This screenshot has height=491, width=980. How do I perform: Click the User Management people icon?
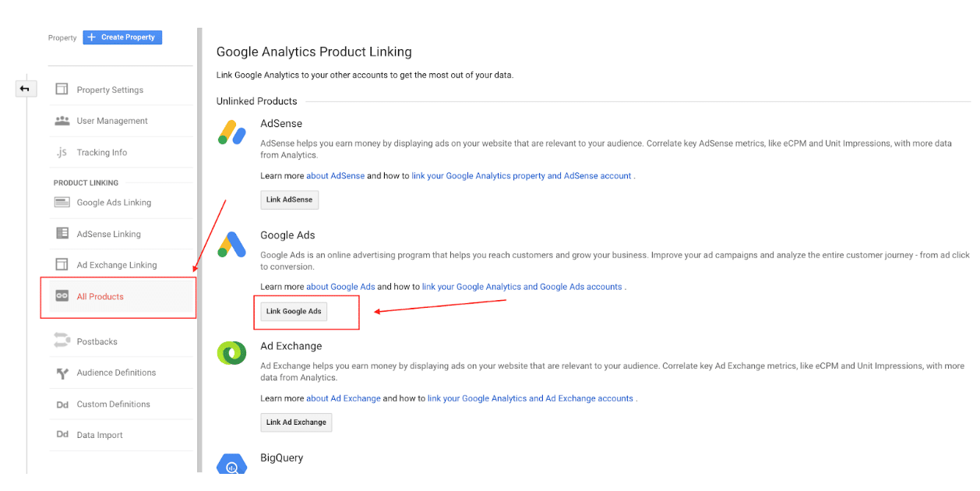(x=62, y=121)
